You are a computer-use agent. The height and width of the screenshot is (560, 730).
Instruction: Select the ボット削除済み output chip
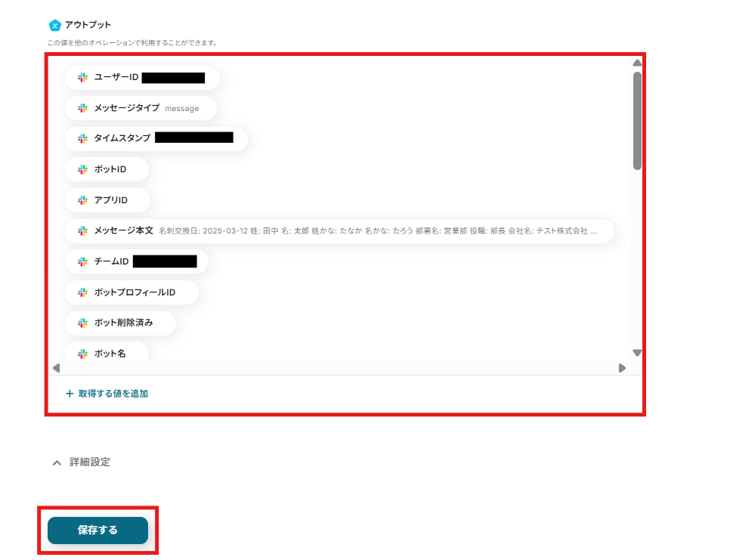click(120, 323)
